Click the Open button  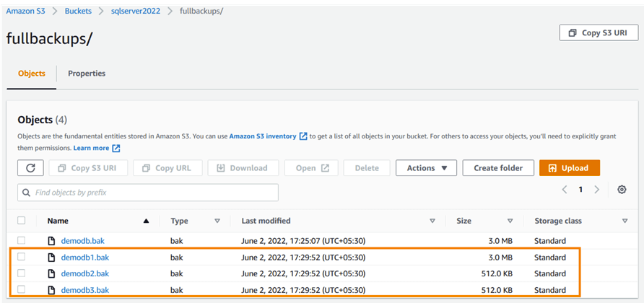pos(311,168)
